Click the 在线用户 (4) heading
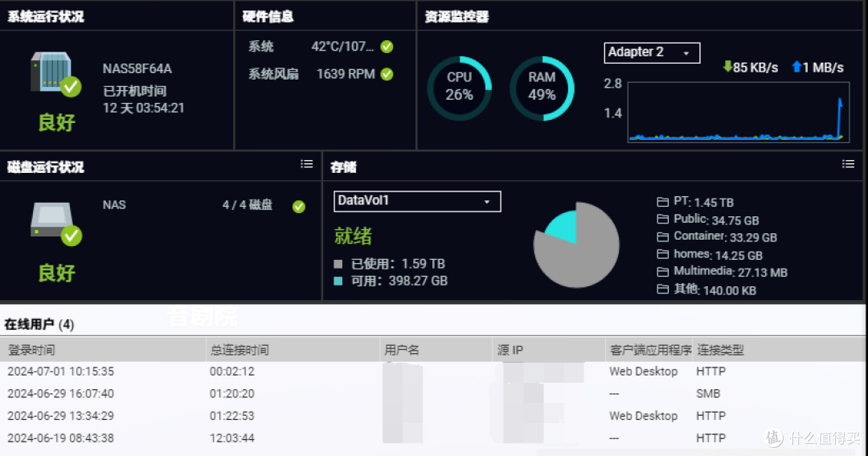868x456 pixels. pos(39,324)
